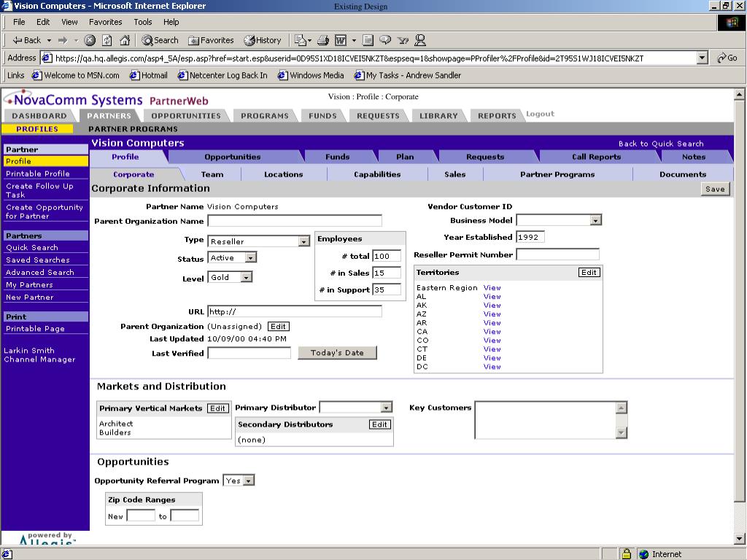This screenshot has width=747, height=560.
Task: Open Opportunity Referral Program dropdown
Action: [x=249, y=481]
